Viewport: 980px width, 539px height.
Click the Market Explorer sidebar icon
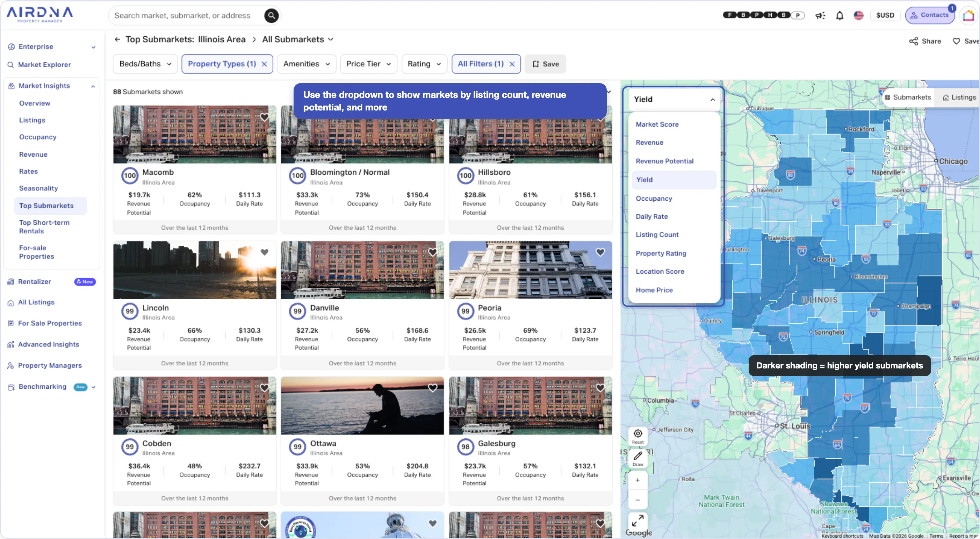tap(11, 65)
